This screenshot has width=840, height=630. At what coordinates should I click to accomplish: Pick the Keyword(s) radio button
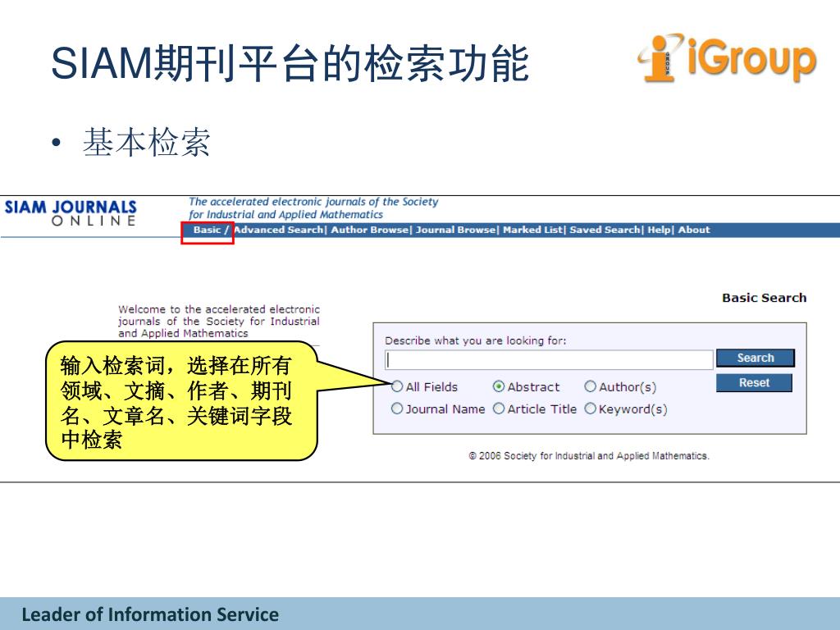[591, 409]
